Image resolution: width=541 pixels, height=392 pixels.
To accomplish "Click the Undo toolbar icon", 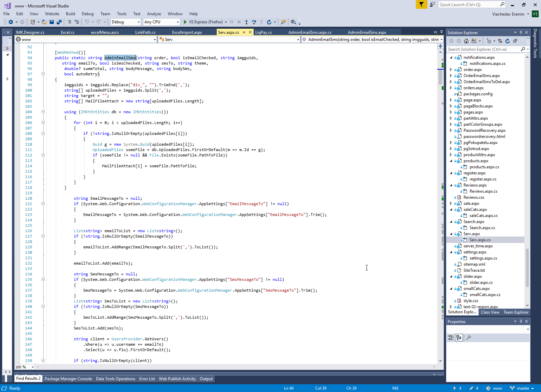I will pyautogui.click(x=87, y=22).
